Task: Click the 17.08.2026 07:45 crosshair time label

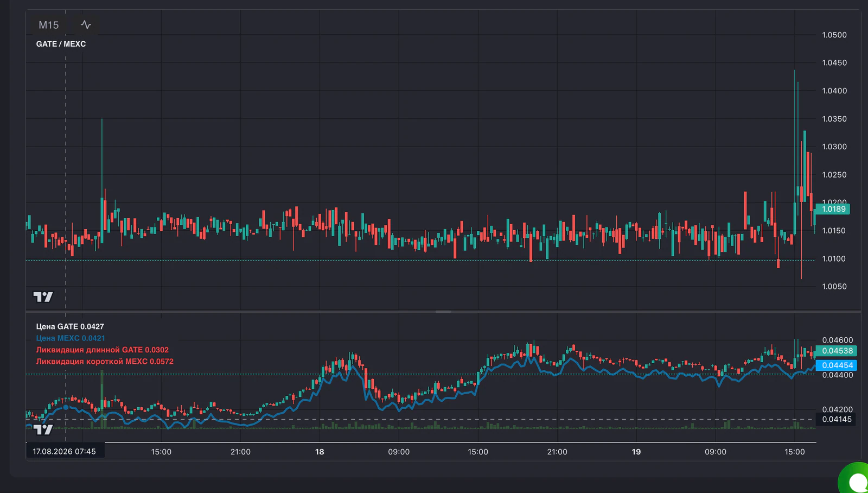Action: 65,451
